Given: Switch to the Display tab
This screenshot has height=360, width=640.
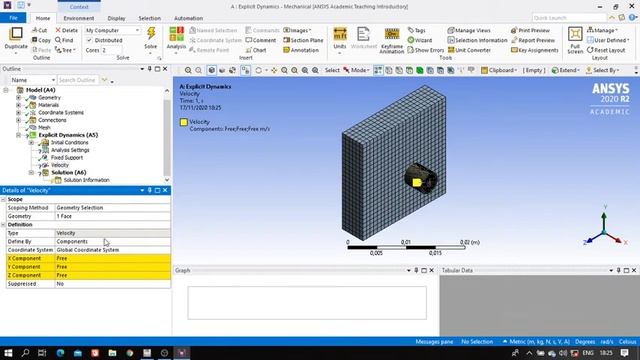Looking at the screenshot, I should pyautogui.click(x=116, y=18).
